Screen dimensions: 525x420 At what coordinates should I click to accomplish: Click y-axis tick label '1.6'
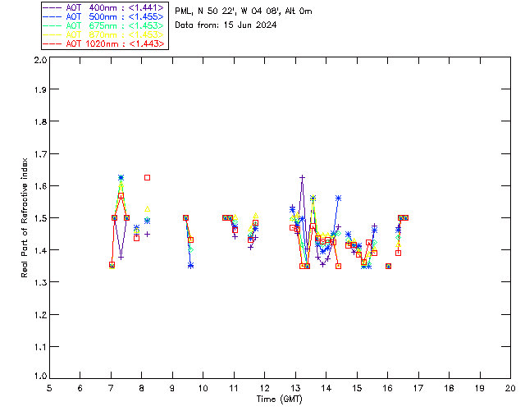(40, 186)
